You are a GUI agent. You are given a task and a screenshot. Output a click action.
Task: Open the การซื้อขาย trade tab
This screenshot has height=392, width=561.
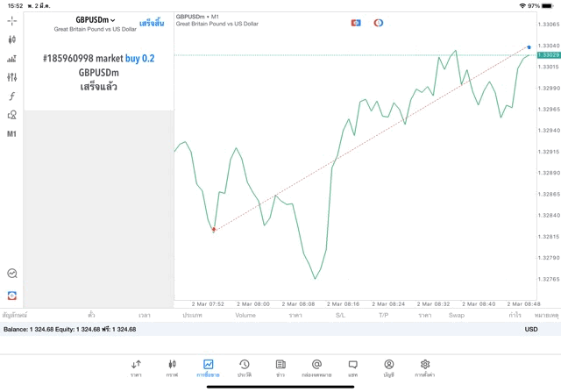(x=208, y=368)
